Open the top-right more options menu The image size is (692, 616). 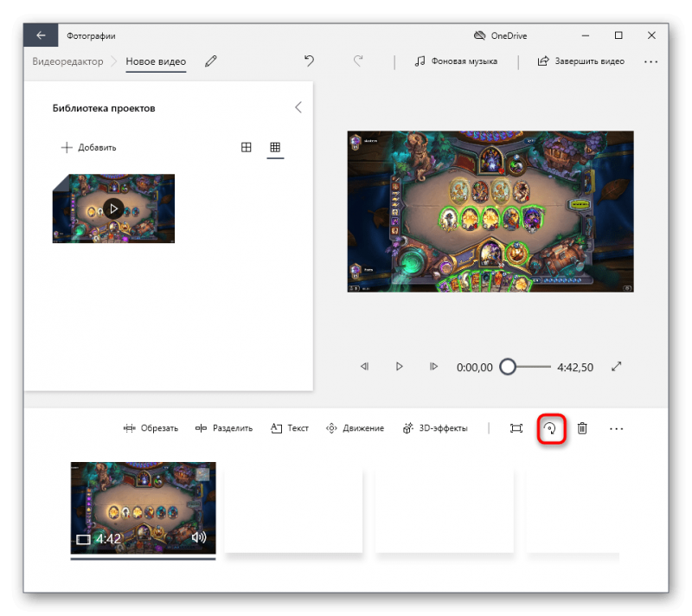(650, 61)
